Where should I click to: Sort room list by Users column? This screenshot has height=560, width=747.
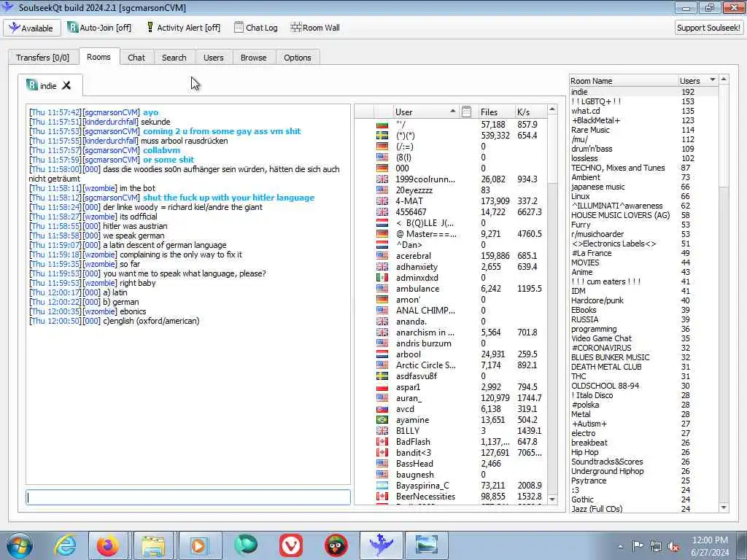pyautogui.click(x=698, y=80)
